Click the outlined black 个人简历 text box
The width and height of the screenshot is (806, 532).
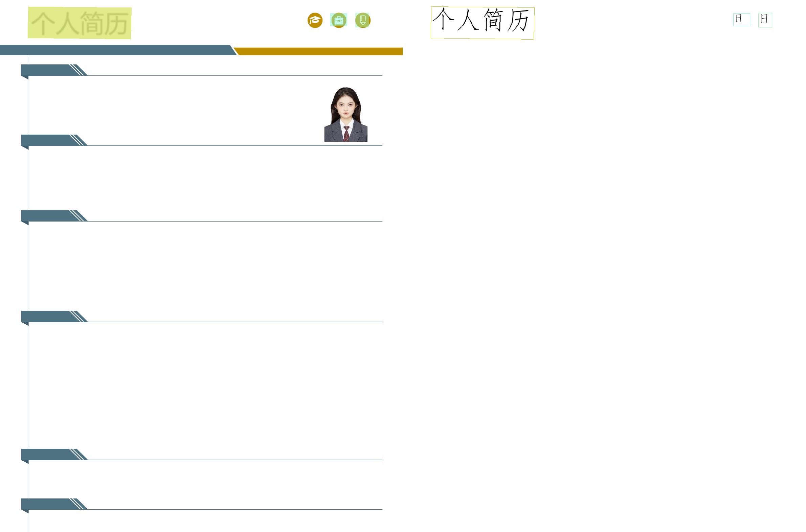pos(482,23)
